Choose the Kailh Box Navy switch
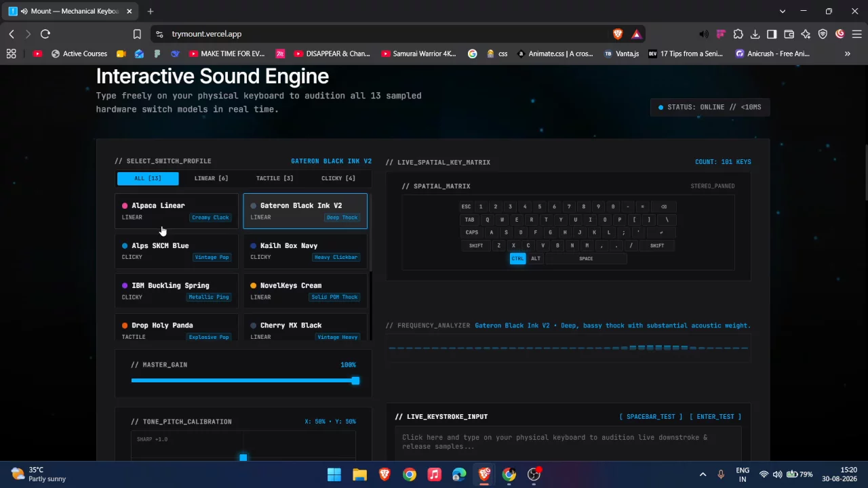 tap(305, 251)
